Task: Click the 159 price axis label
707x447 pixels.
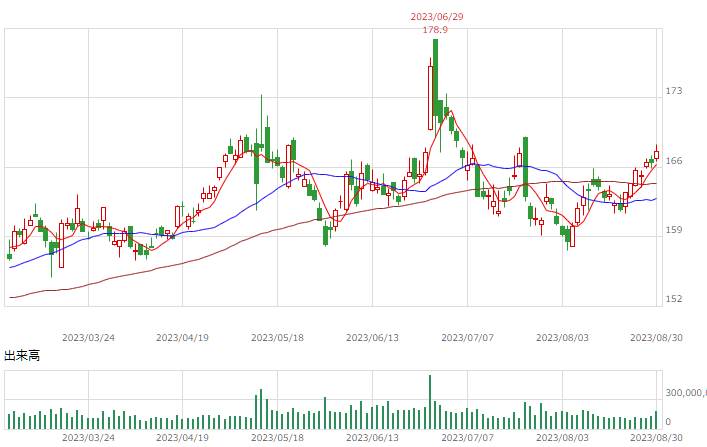Action: point(674,230)
